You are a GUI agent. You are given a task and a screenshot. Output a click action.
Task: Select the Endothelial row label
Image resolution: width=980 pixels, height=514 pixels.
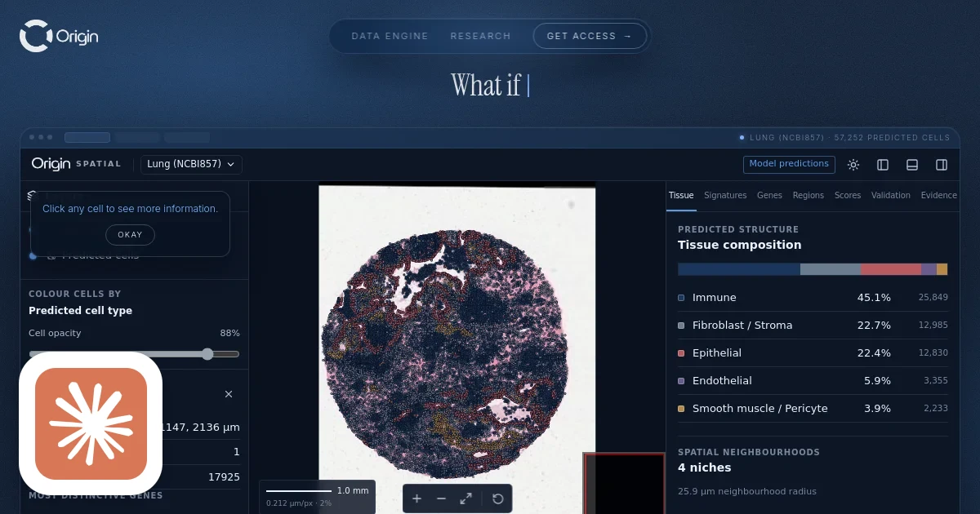click(x=722, y=381)
